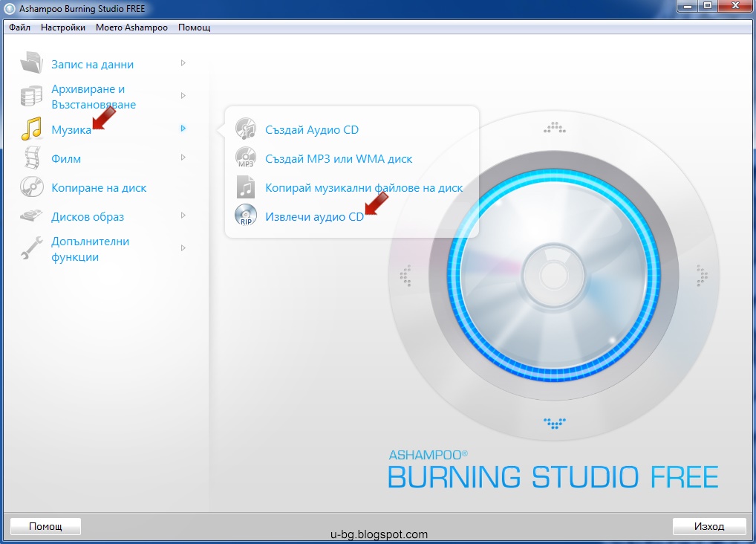Select Запис на данни
This screenshot has width=756, height=544.
pyautogui.click(x=93, y=64)
